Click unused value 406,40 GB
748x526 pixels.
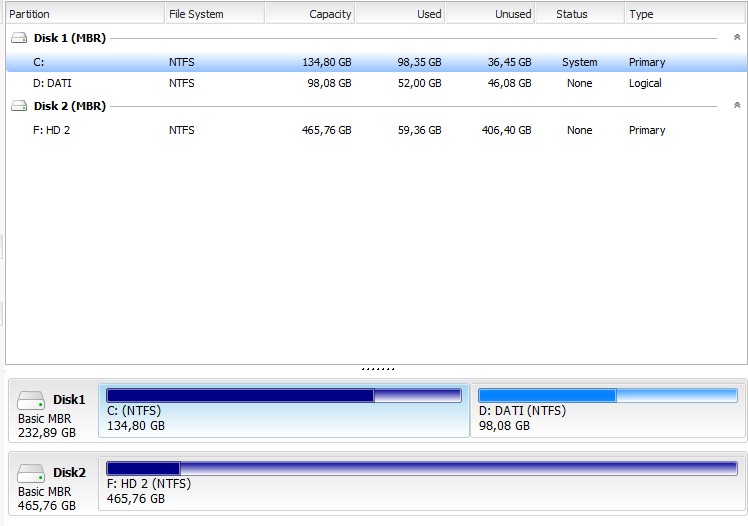click(x=507, y=130)
